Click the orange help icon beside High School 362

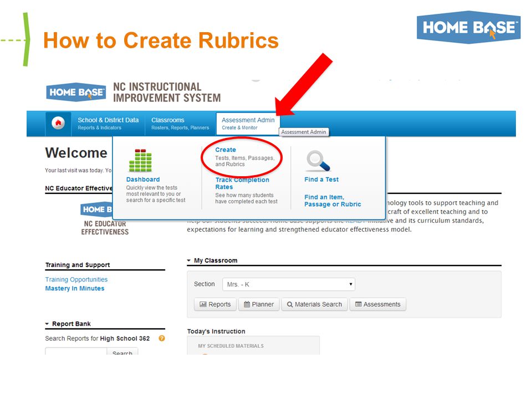click(x=162, y=338)
